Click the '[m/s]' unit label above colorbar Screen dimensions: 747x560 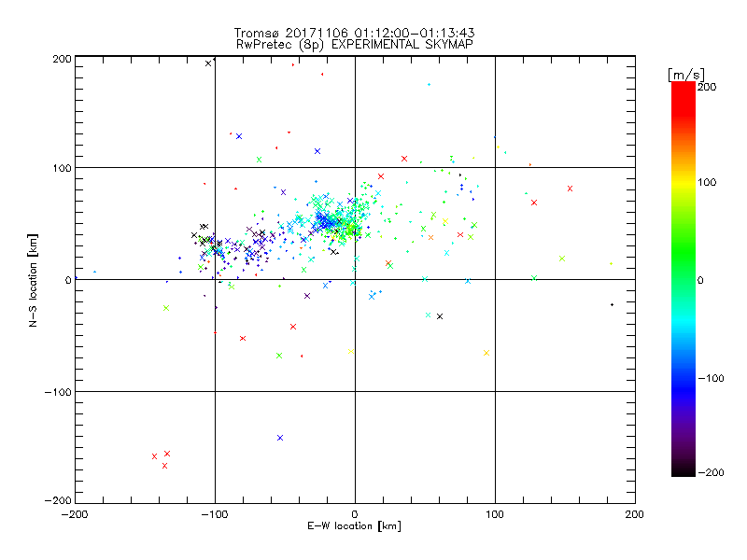685,75
